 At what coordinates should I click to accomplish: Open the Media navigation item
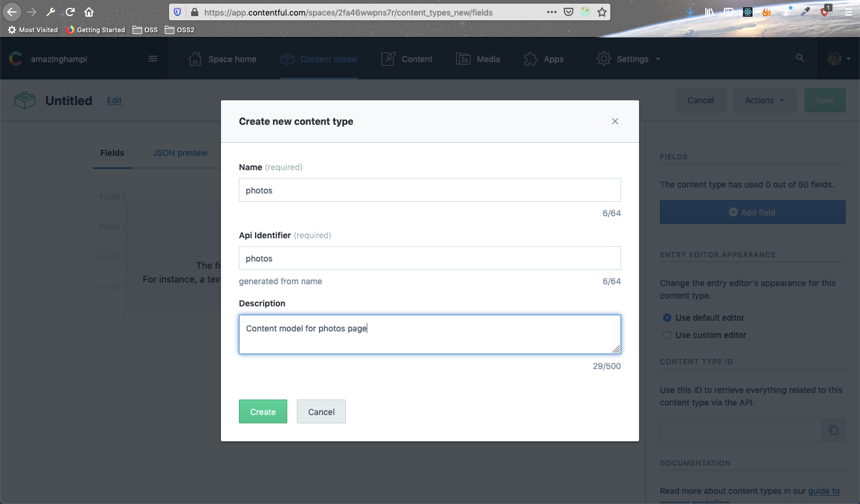(478, 59)
